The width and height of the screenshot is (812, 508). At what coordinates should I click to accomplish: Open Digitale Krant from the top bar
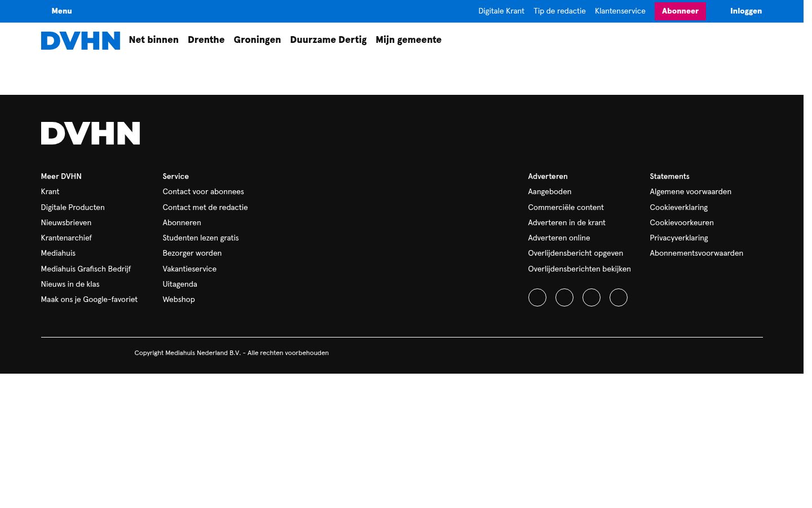click(501, 11)
